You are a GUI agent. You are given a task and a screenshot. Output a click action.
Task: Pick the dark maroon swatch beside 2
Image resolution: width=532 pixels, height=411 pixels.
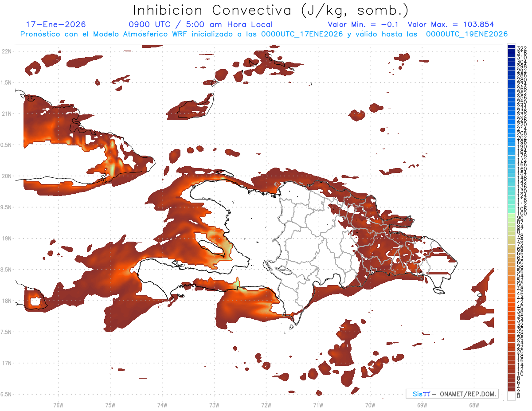click(511, 389)
